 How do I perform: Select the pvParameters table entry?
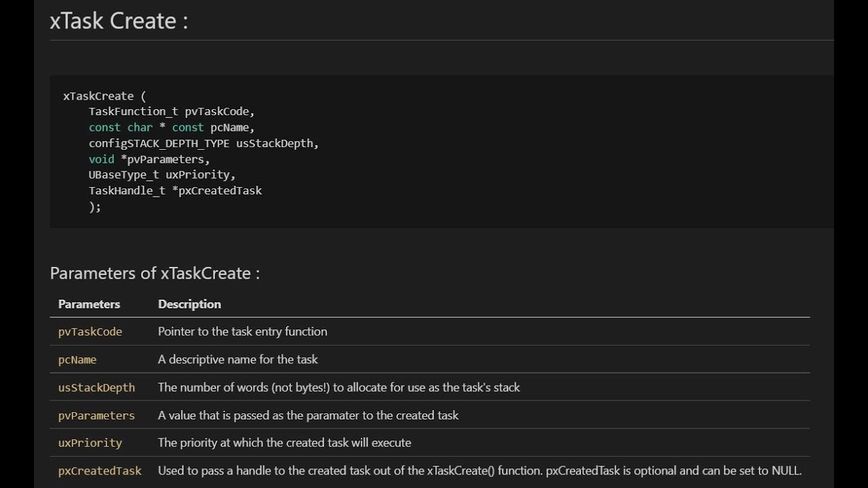coord(96,415)
